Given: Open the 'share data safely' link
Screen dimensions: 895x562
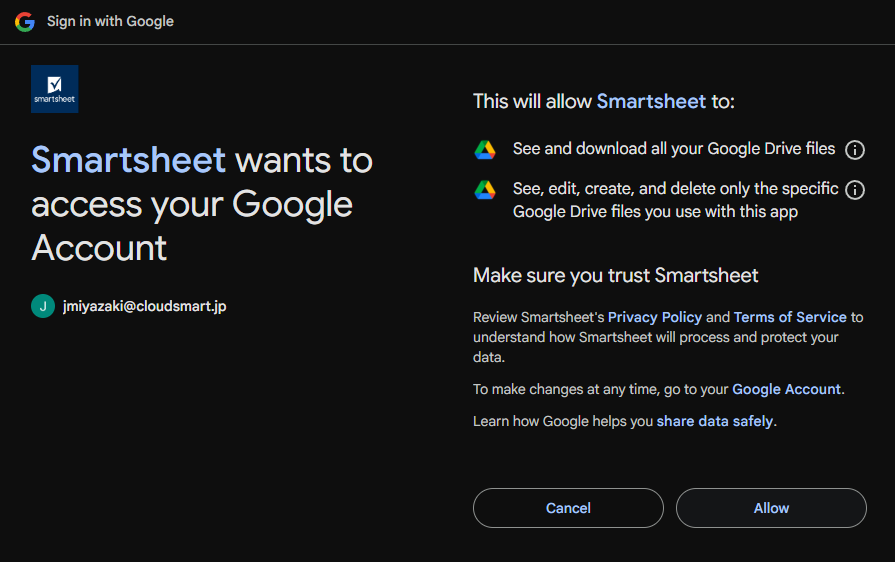Looking at the screenshot, I should [x=715, y=421].
